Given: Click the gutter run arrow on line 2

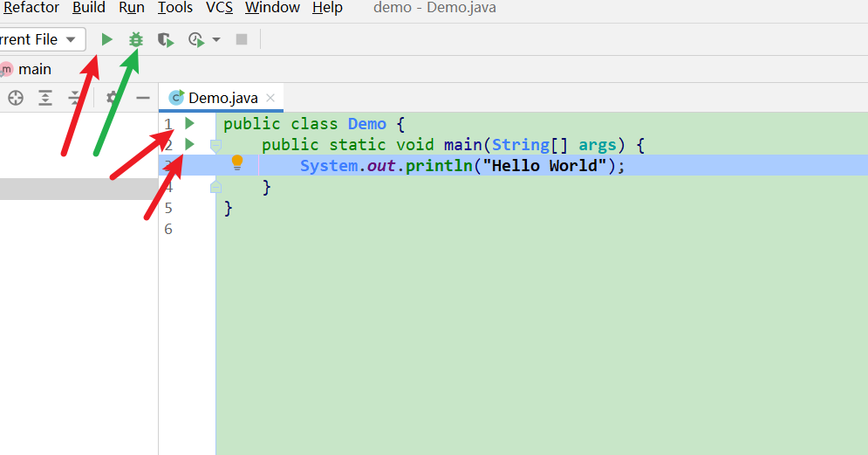Looking at the screenshot, I should tap(189, 144).
